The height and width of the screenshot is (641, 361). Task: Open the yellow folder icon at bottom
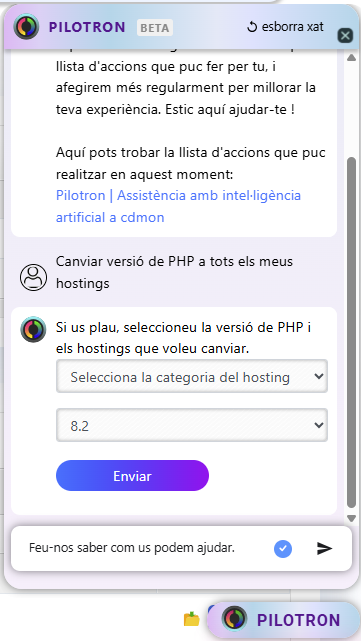point(191,619)
